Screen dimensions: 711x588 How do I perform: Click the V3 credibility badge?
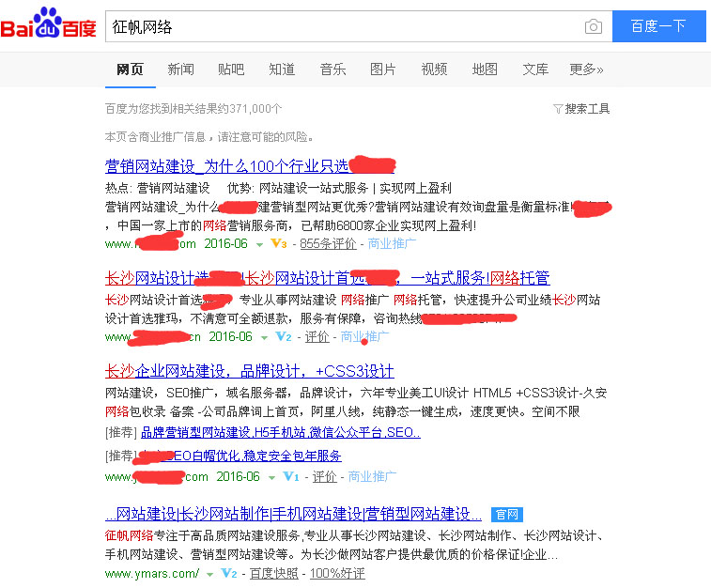(x=279, y=244)
